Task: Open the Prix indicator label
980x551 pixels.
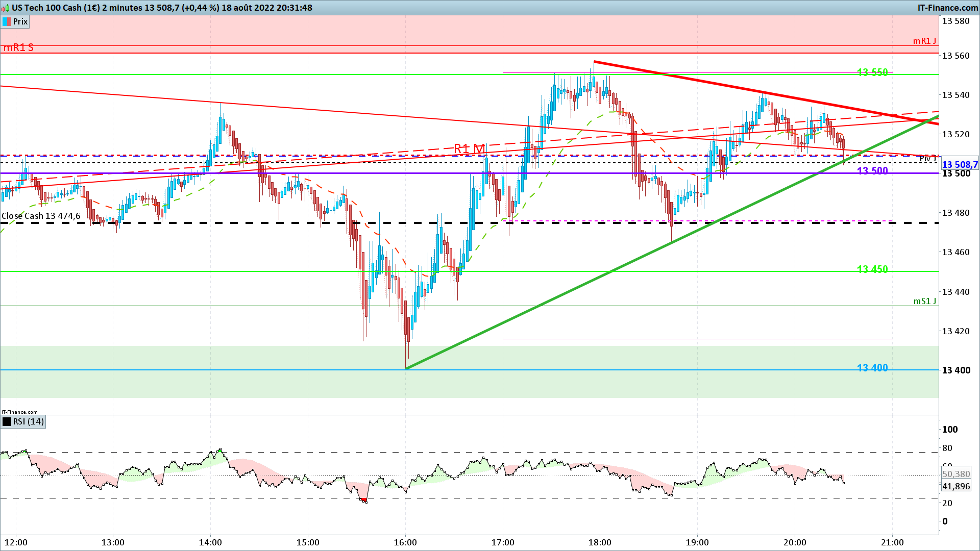Action: 20,21
